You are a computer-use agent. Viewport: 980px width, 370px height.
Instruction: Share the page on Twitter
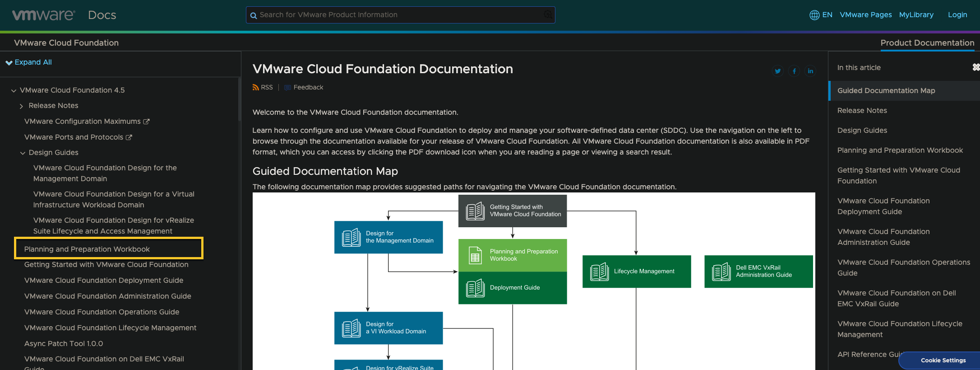coord(778,71)
